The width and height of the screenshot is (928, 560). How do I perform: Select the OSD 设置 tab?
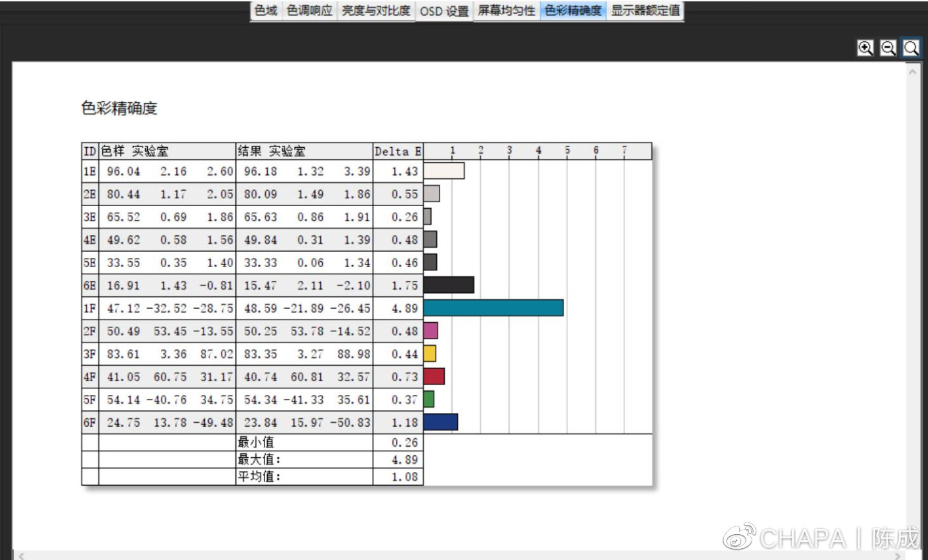click(444, 11)
